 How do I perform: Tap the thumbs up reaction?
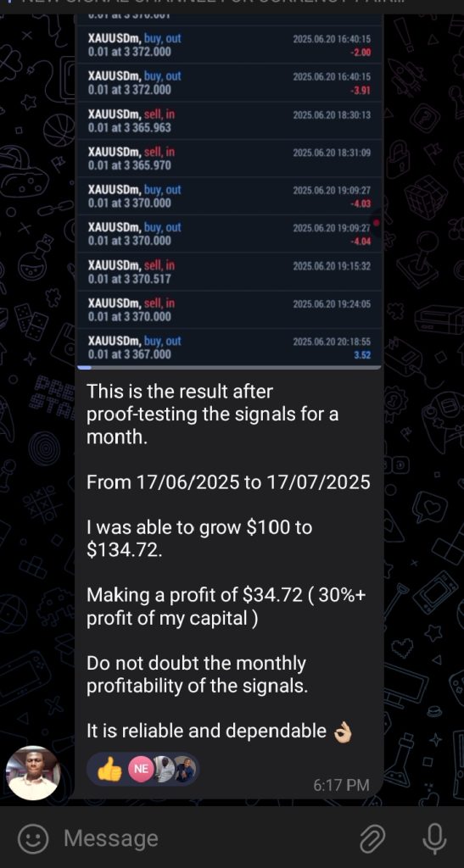point(109,769)
